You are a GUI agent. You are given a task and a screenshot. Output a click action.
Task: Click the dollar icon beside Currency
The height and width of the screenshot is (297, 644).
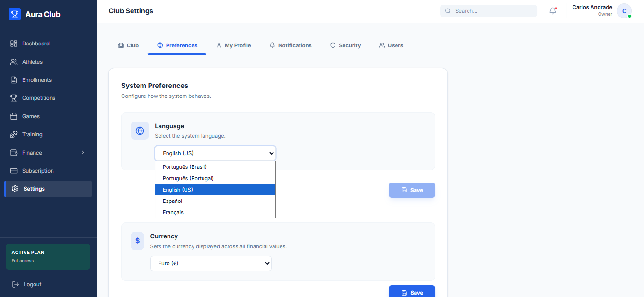pyautogui.click(x=137, y=241)
